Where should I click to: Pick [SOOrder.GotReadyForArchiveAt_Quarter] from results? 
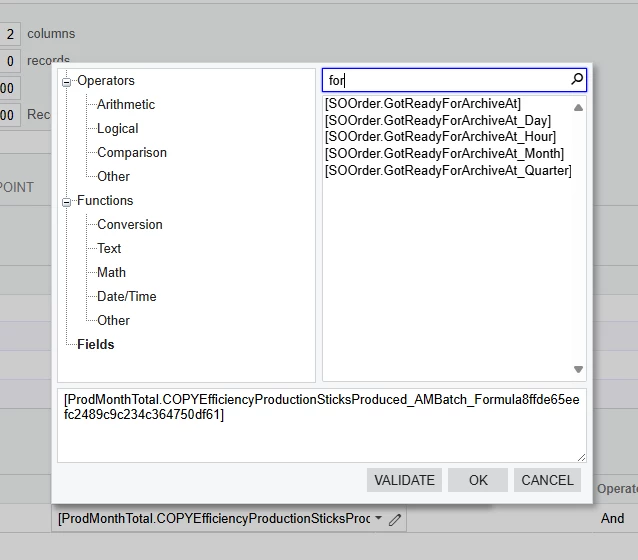[x=448, y=171]
